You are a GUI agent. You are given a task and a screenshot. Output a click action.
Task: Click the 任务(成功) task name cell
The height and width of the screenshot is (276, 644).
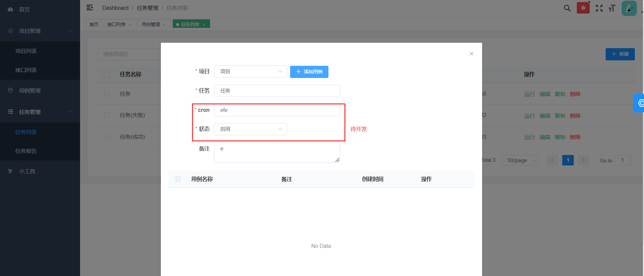click(132, 137)
